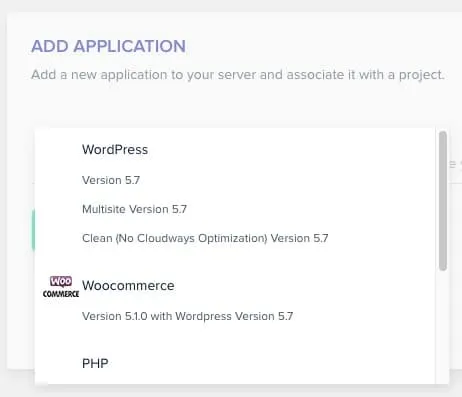Click the PHP group heading
This screenshot has width=462, height=397.
pos(95,363)
